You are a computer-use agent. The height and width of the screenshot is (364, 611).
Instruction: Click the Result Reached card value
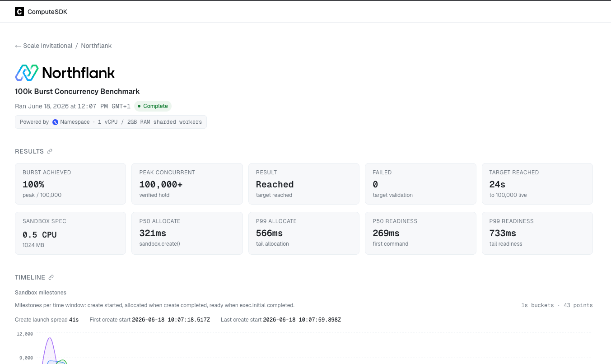coord(275,184)
